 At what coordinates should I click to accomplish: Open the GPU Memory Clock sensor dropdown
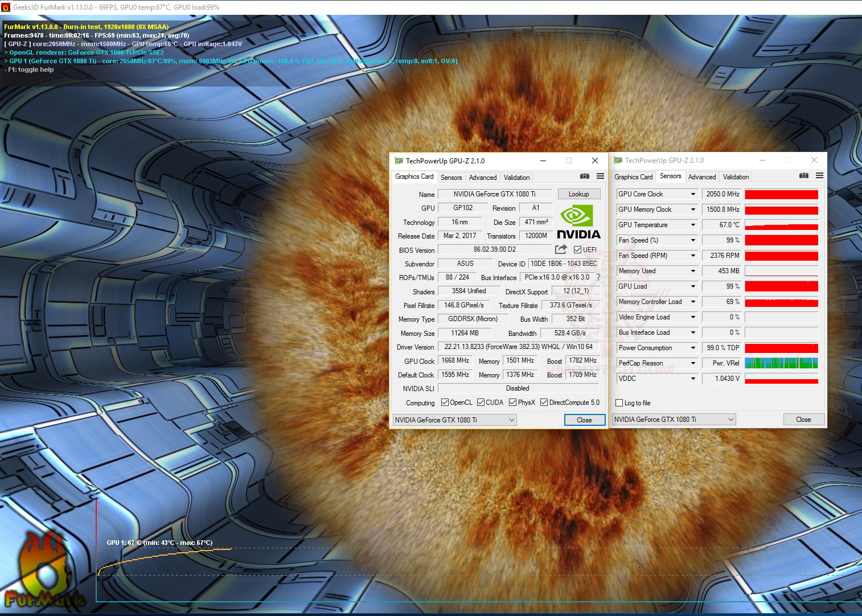693,210
